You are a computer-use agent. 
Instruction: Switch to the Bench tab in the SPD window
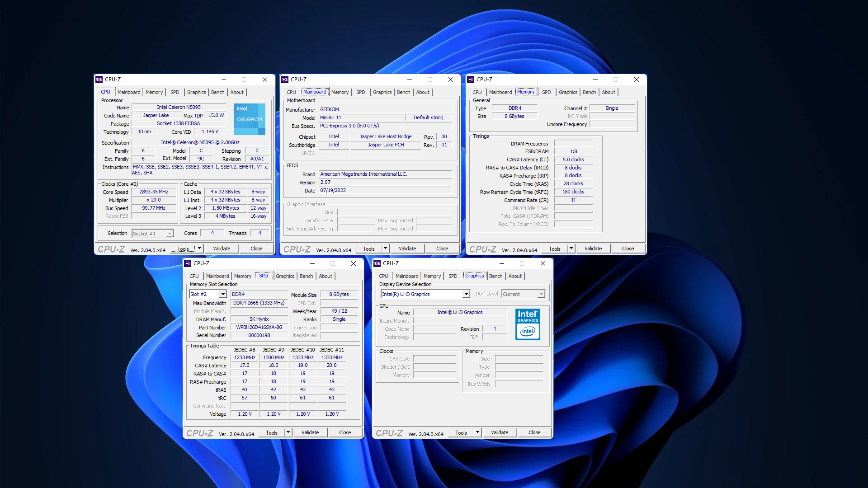(x=306, y=276)
